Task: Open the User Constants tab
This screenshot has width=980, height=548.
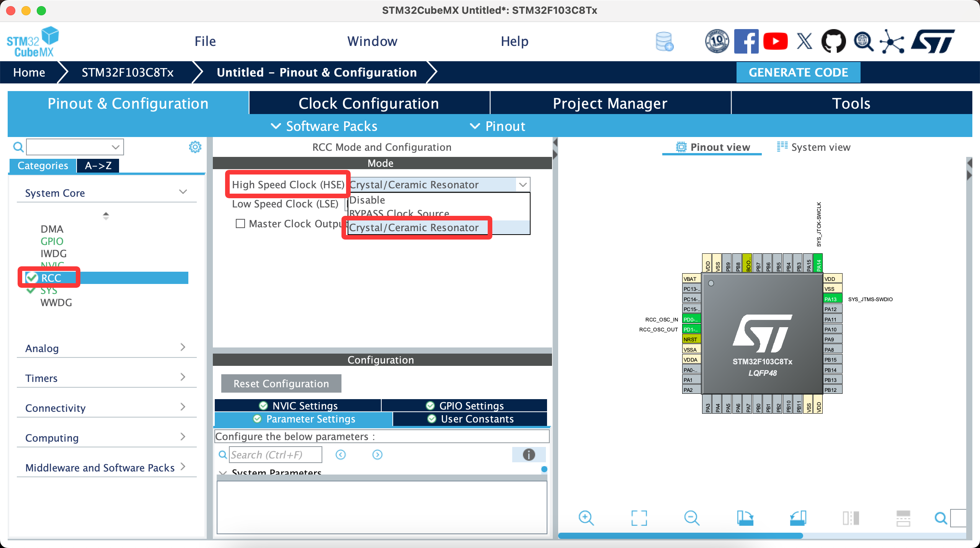Action: pyautogui.click(x=470, y=419)
